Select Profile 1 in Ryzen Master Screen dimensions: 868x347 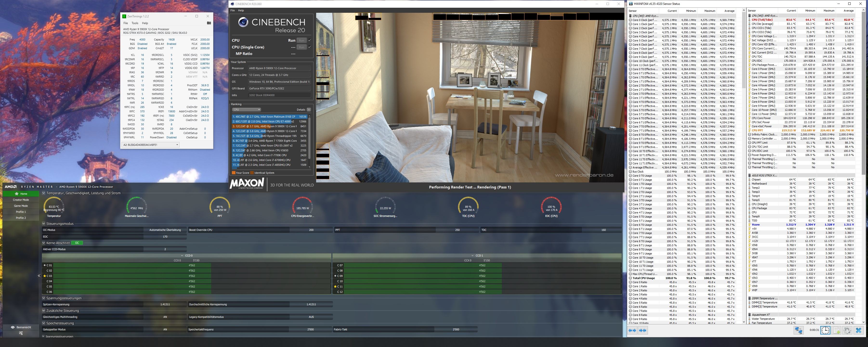point(21,212)
